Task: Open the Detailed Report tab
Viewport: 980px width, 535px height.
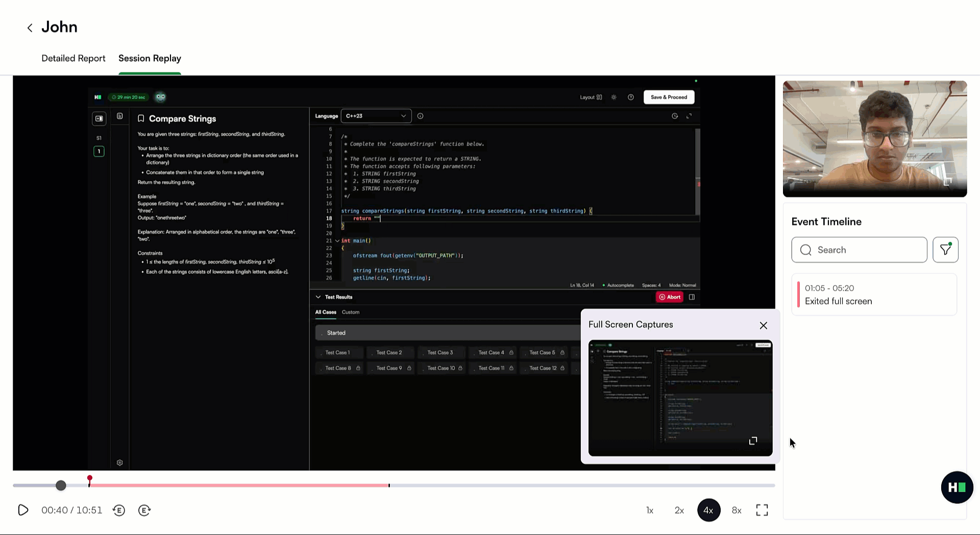Action: point(73,58)
